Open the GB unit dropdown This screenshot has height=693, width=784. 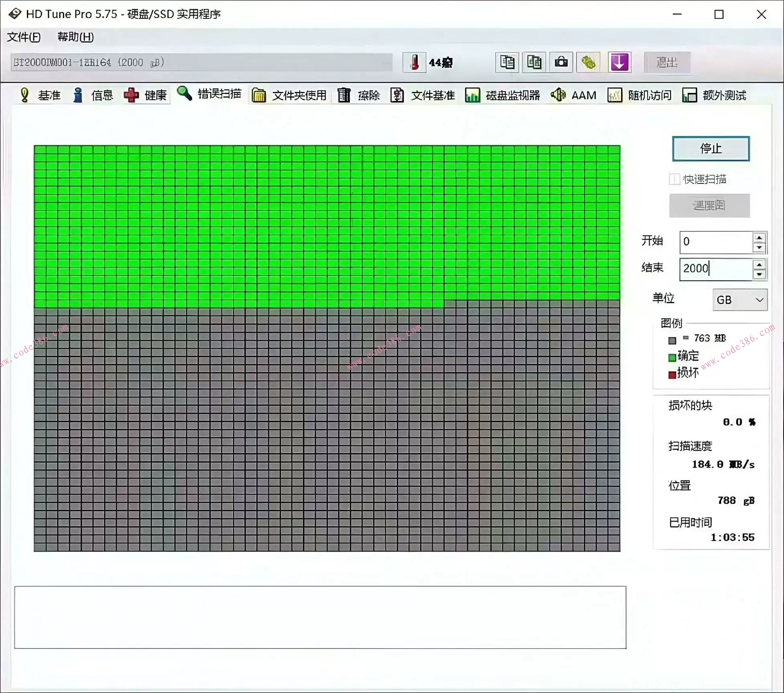pyautogui.click(x=740, y=300)
